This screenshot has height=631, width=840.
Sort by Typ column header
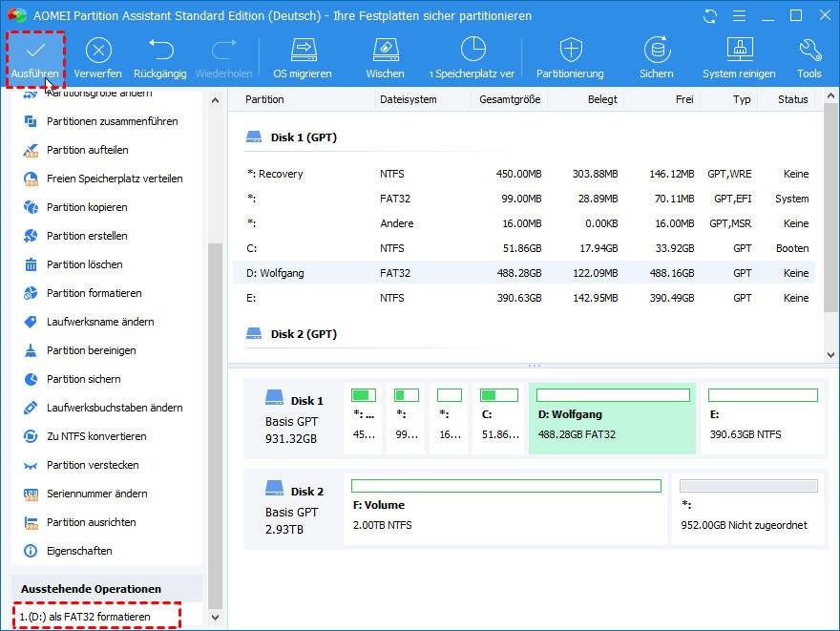742,99
